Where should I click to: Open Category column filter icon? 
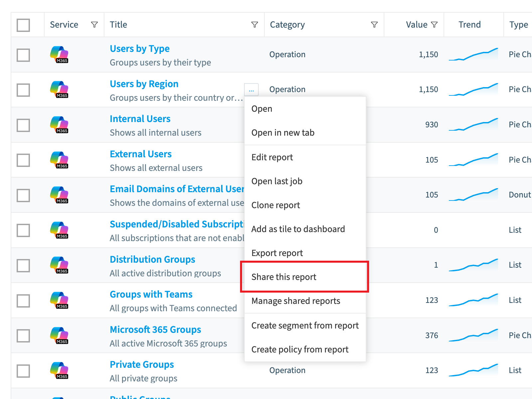pos(374,25)
